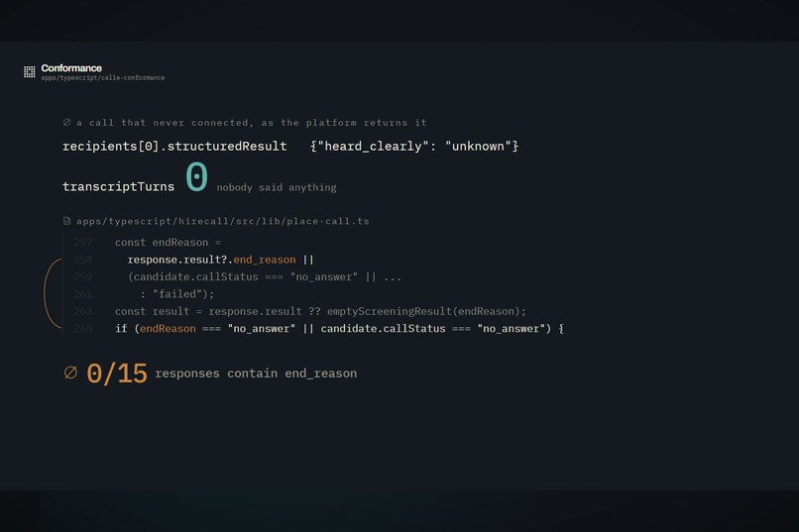The height and width of the screenshot is (532, 799).
Task: Select recipients[0].structuredResult key text
Action: (174, 146)
